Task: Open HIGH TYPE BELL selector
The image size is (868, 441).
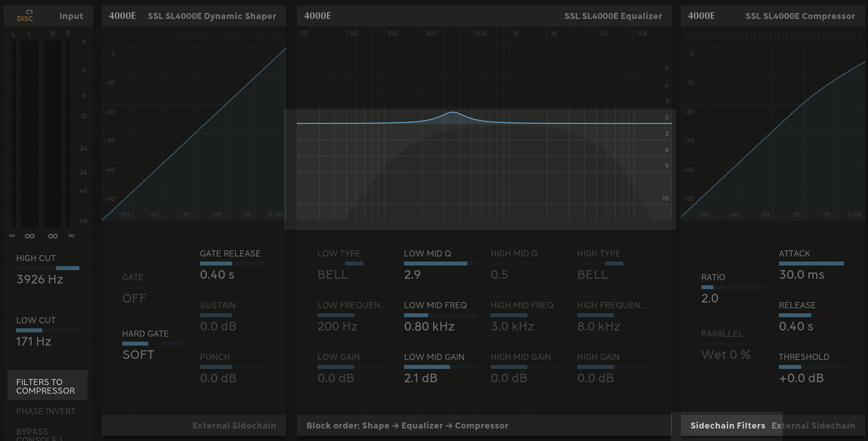Action: pos(592,274)
